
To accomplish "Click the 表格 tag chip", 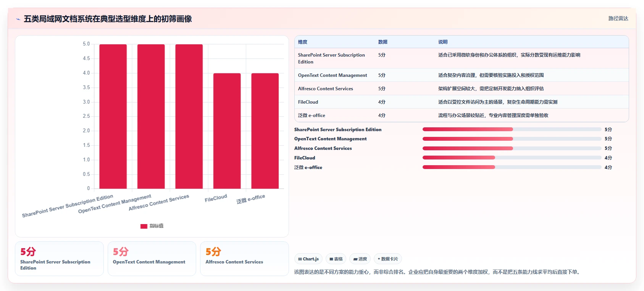I will click(336, 259).
